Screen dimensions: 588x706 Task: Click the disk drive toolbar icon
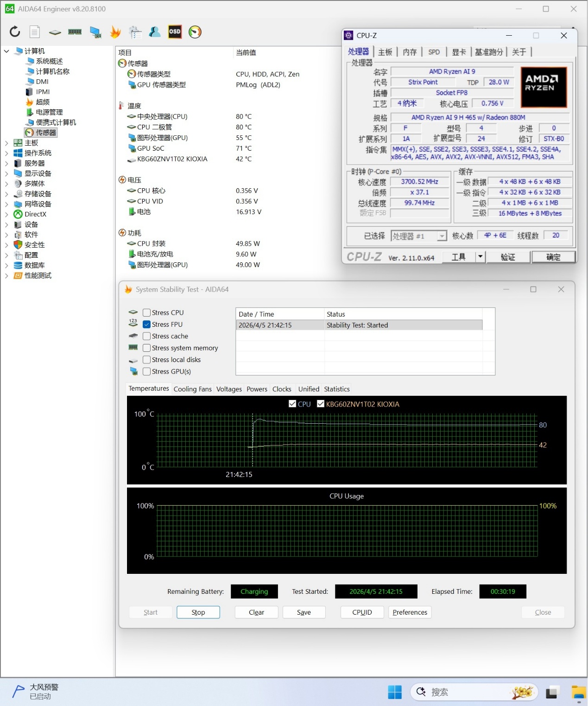click(55, 32)
